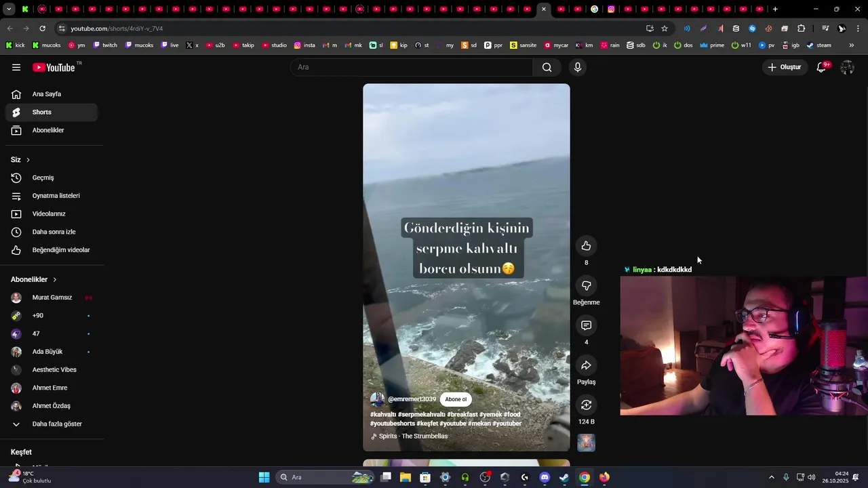Open the sound thumbnail below remix
This screenshot has width=868, height=488.
coord(586,443)
